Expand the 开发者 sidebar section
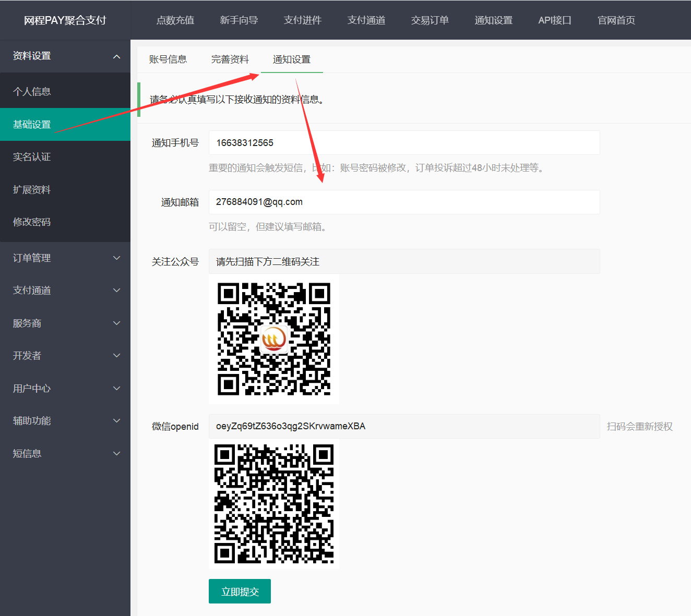Viewport: 691px width, 616px height. click(x=65, y=355)
